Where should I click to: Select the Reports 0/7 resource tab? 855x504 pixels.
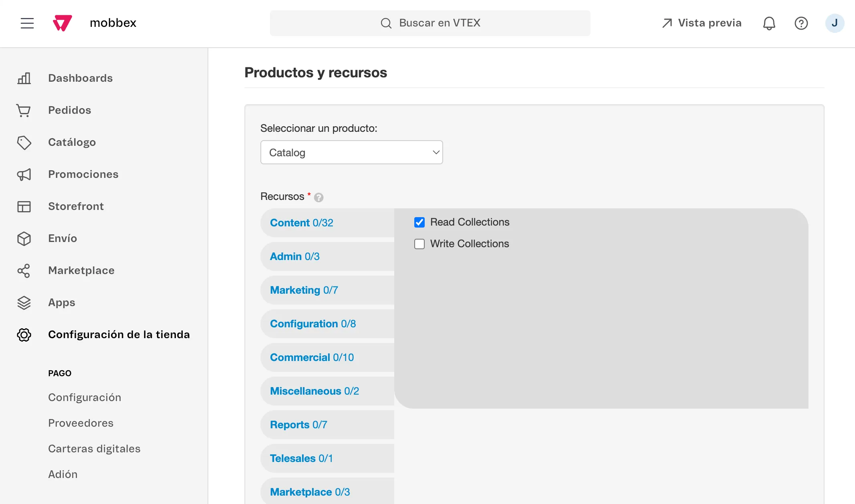click(327, 425)
